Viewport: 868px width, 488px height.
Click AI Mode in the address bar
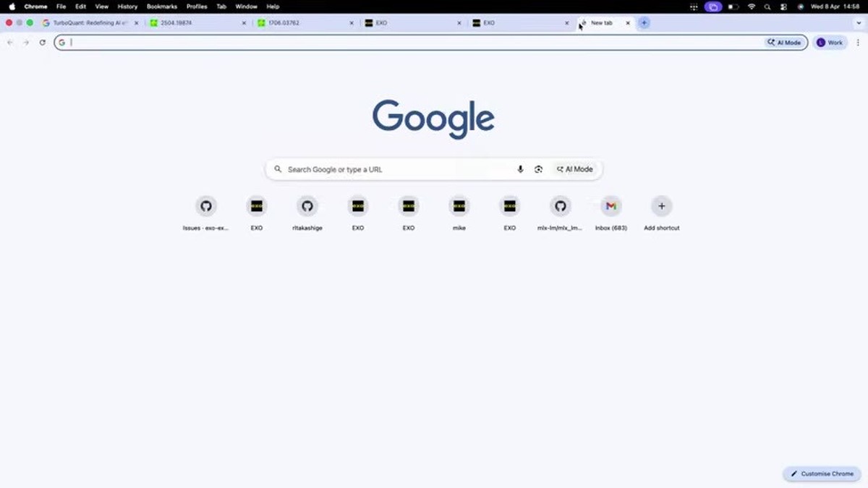tap(785, 43)
